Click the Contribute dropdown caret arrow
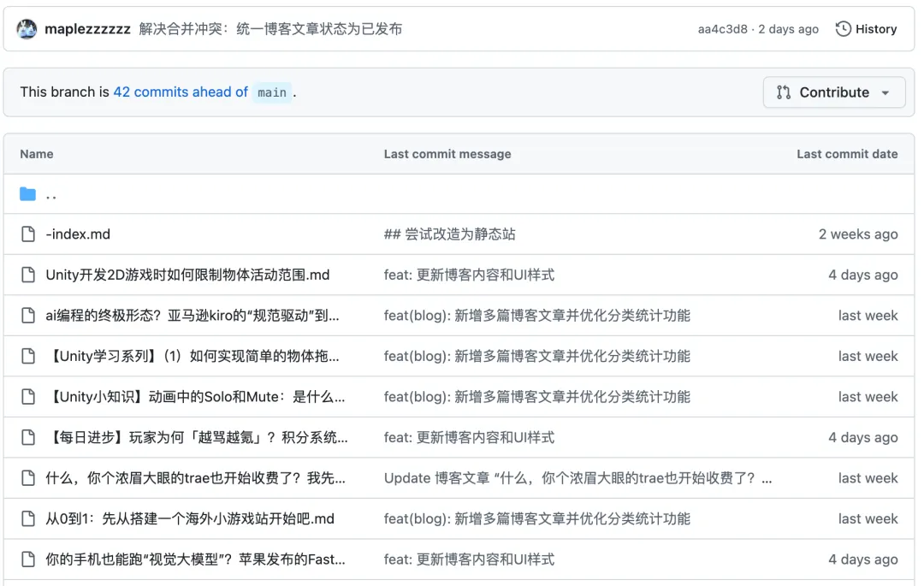 tap(885, 93)
